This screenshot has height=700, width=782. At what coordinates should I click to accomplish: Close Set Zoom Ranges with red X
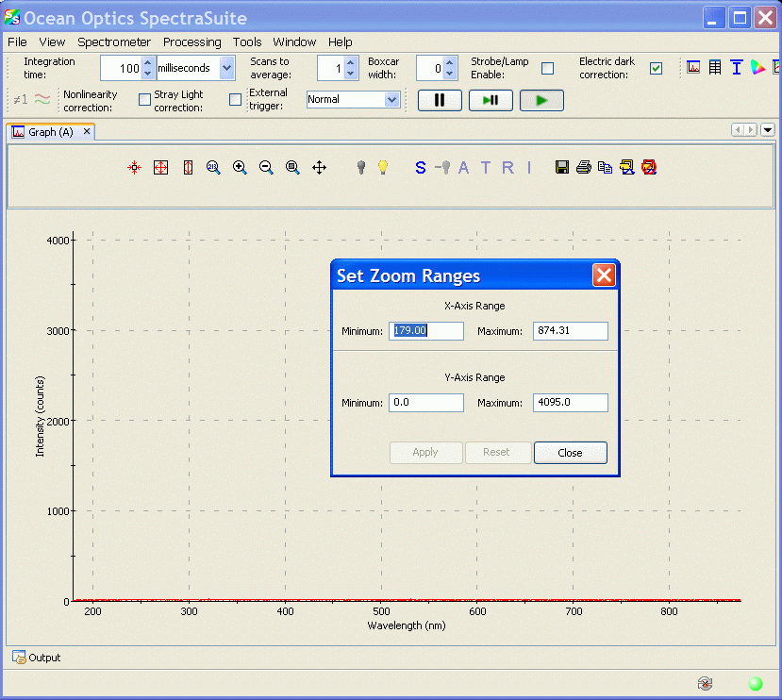click(x=604, y=275)
